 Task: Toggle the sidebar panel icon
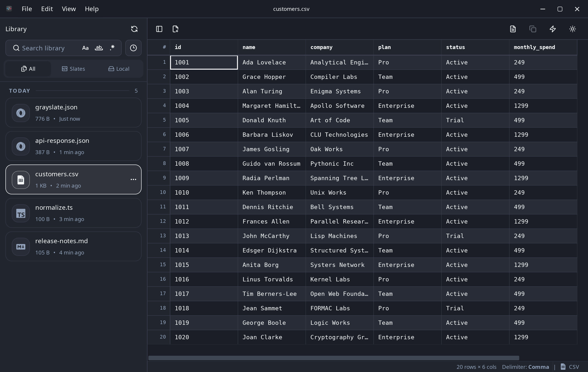tap(159, 29)
